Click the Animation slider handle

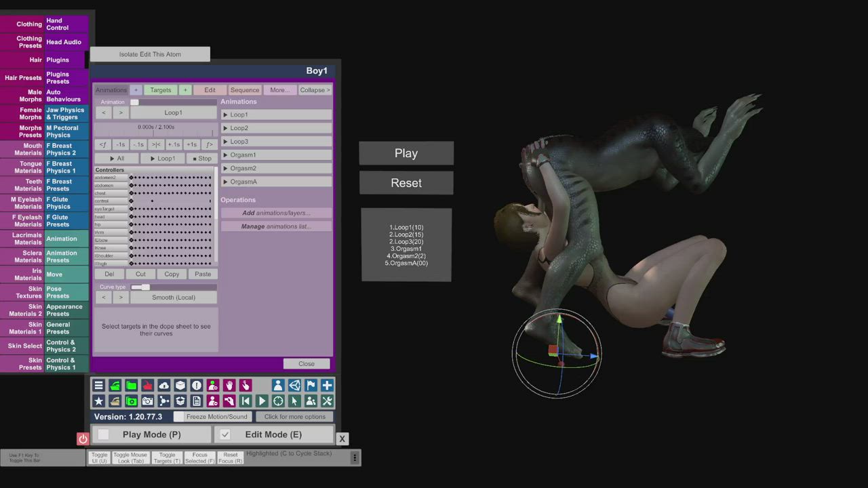(x=134, y=102)
